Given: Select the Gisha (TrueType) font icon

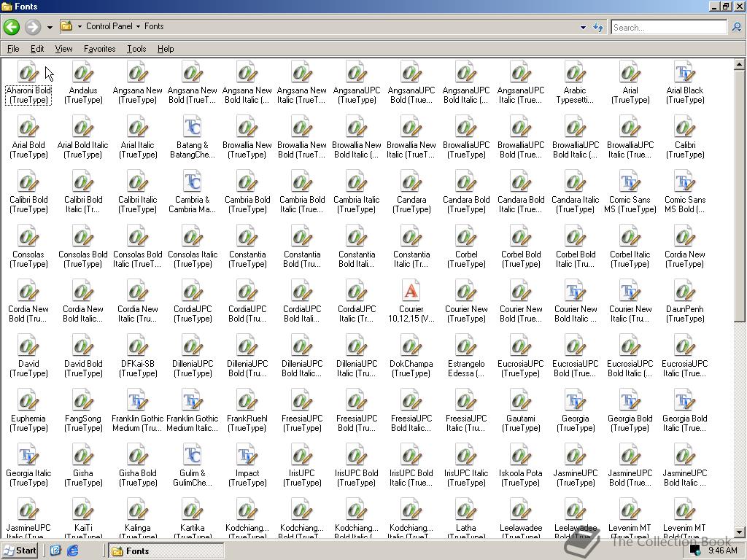Looking at the screenshot, I should click(x=83, y=456).
